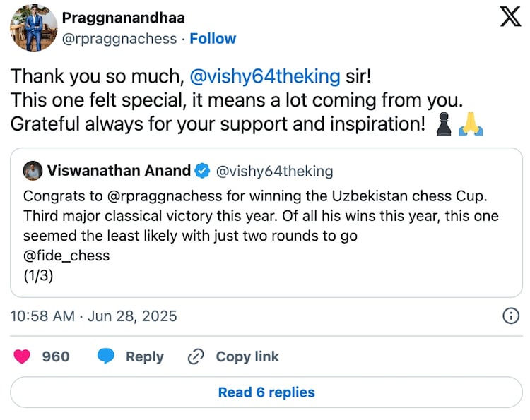
Task: Click the copy link chain icon
Action: (x=196, y=356)
